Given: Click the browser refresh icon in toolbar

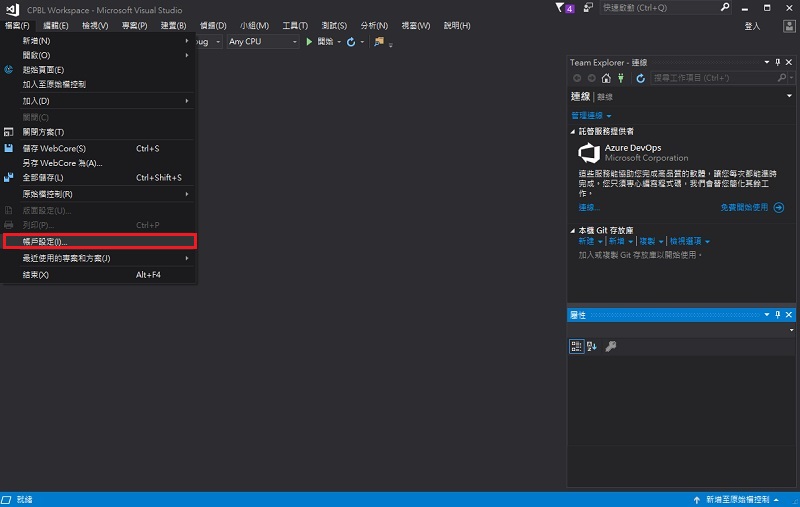Looking at the screenshot, I should tap(351, 42).
